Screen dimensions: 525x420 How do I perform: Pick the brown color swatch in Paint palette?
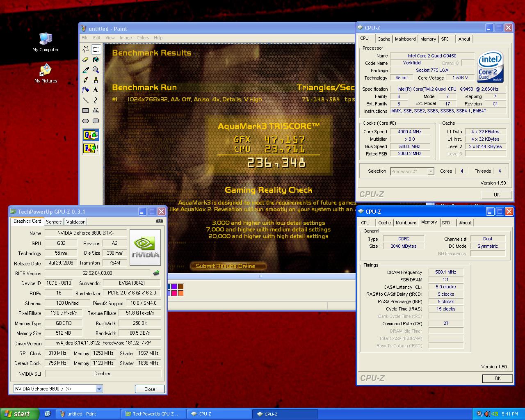coord(180,286)
